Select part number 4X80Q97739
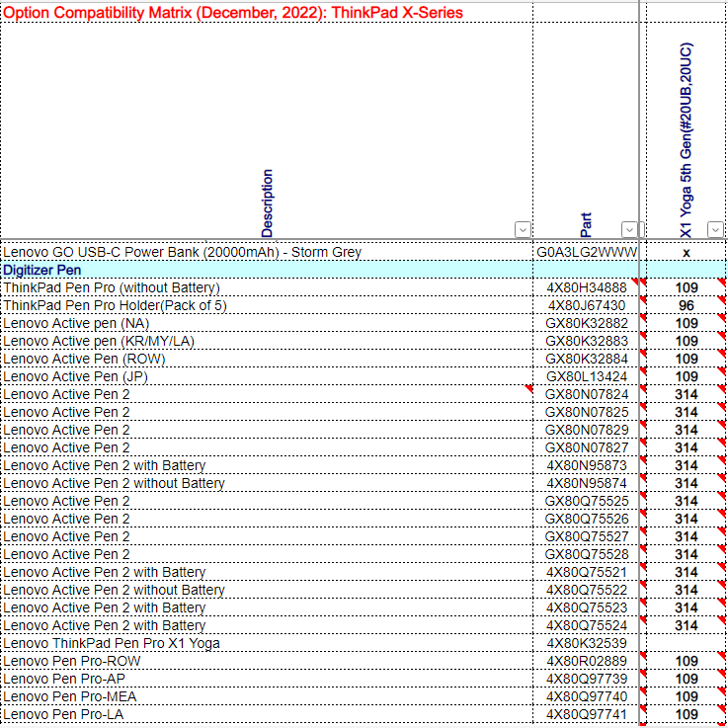Image resolution: width=728 pixels, height=728 pixels. pyautogui.click(x=587, y=679)
